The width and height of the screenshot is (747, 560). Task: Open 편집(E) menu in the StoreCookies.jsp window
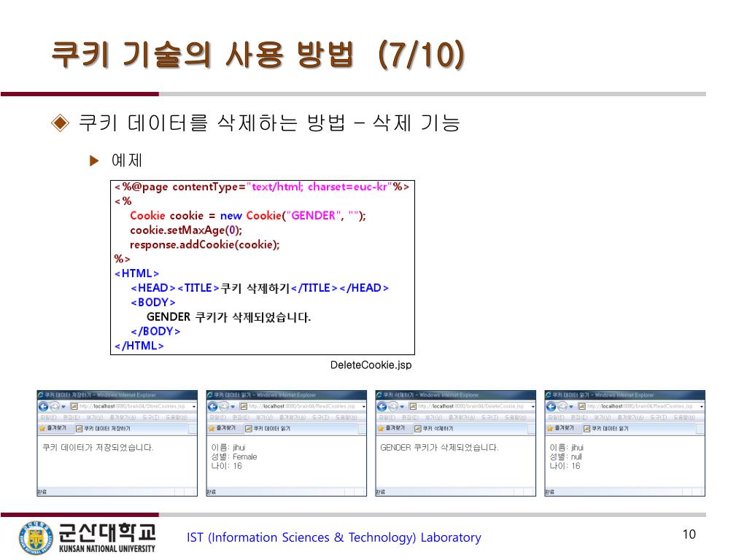click(71, 418)
